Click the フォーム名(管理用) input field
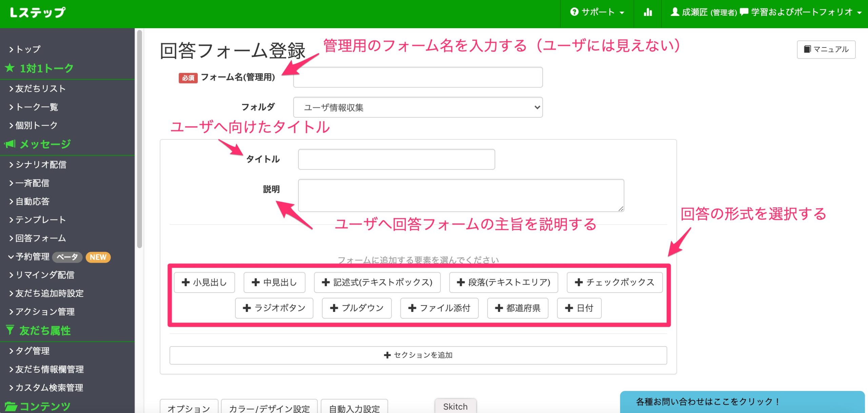Viewport: 868px width, 413px height. coord(418,77)
